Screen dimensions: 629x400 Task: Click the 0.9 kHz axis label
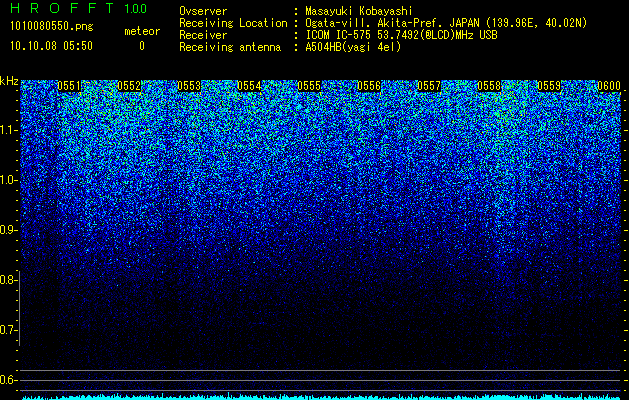click(7, 230)
